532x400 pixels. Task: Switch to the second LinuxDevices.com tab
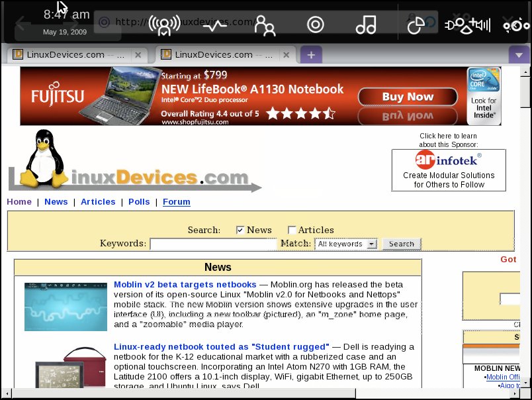click(x=225, y=55)
